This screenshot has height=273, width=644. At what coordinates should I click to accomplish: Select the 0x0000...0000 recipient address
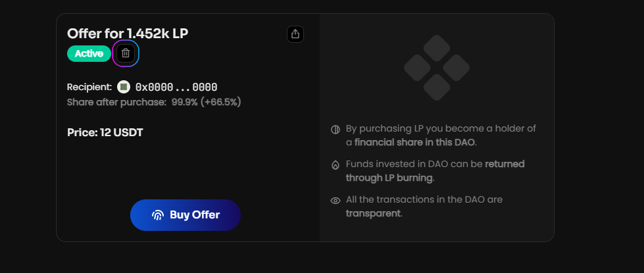click(176, 87)
